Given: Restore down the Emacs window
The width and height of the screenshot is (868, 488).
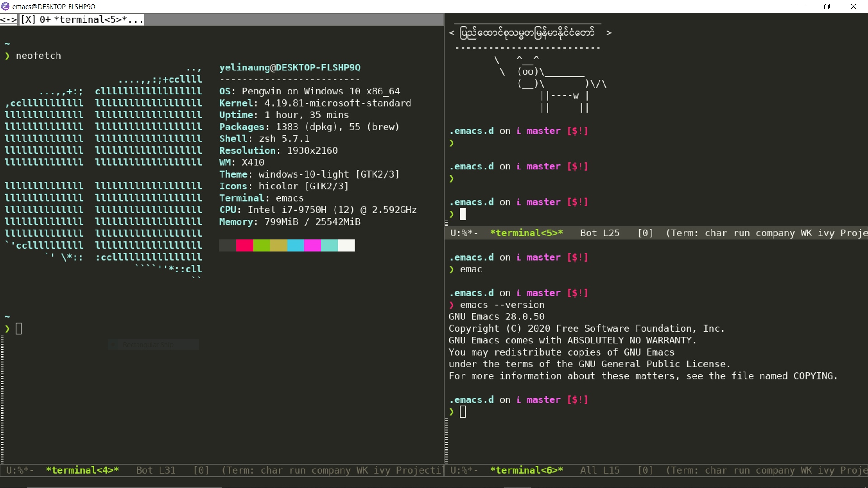Looking at the screenshot, I should [827, 6].
